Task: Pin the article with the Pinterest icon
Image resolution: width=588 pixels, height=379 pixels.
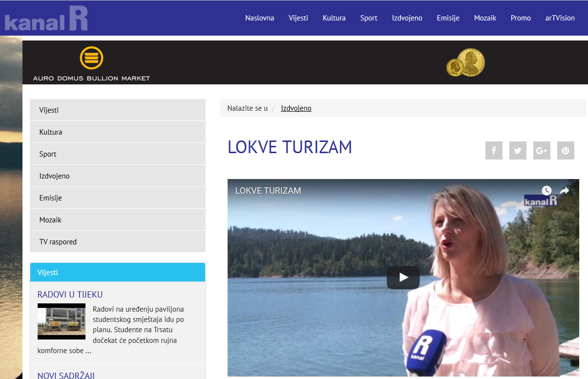Action: (x=566, y=151)
